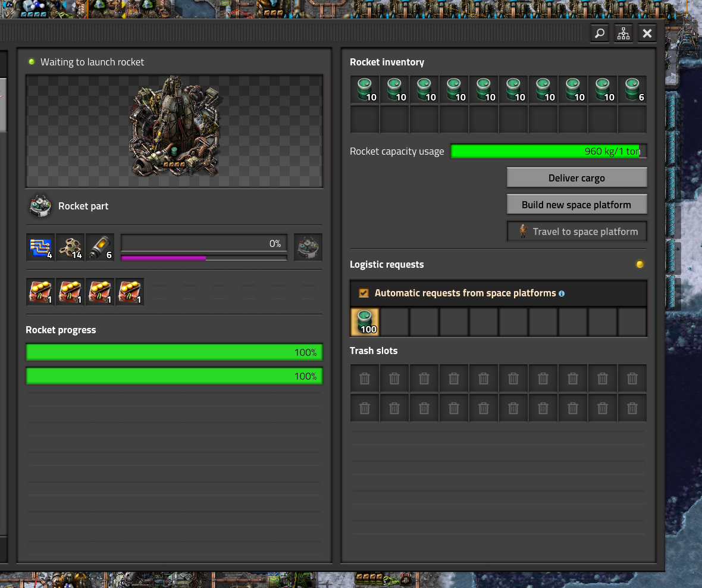
Task: Click the purple productivity bonus bar
Action: [203, 258]
